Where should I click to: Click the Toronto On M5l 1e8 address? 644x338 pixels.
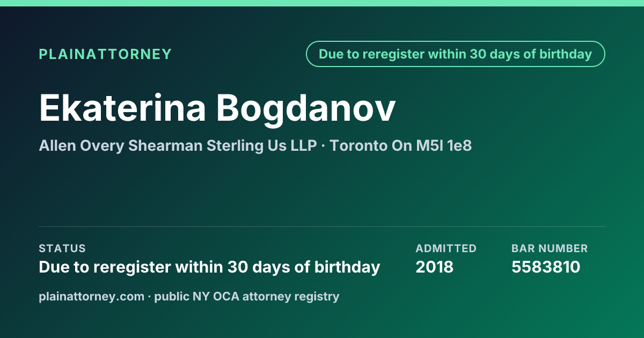coord(400,145)
